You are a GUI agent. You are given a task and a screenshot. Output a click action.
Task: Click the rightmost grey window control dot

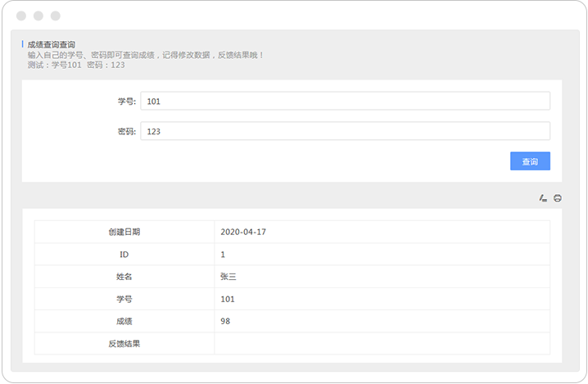coord(55,16)
